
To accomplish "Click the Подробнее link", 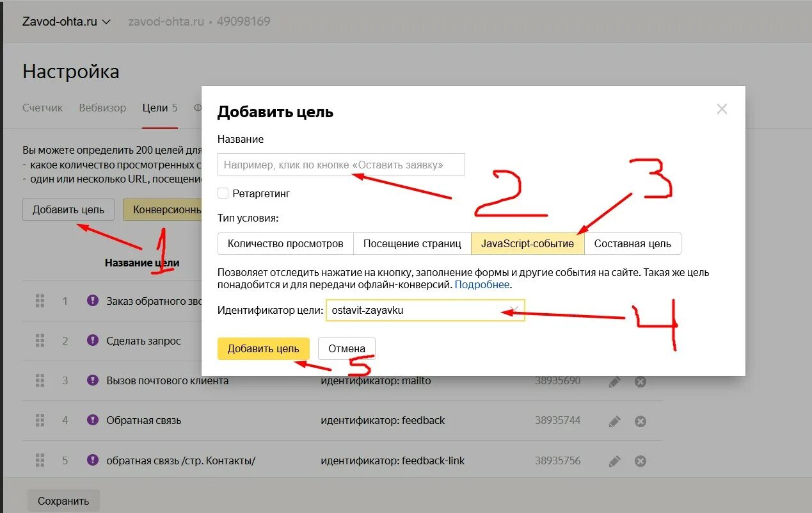I will click(482, 284).
